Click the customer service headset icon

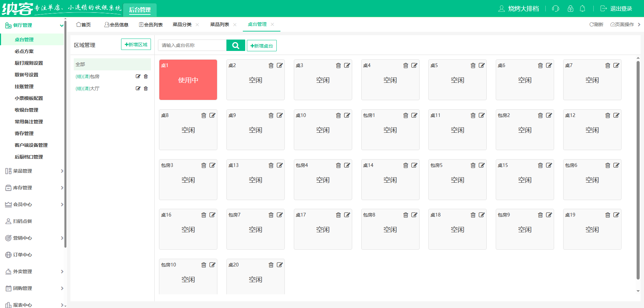pyautogui.click(x=556, y=9)
